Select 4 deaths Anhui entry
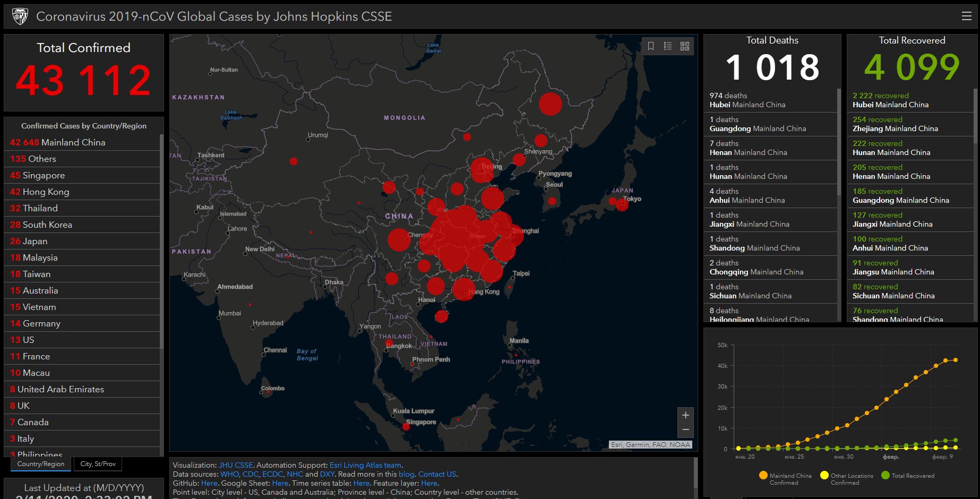The height and width of the screenshot is (499, 980). pyautogui.click(x=771, y=195)
